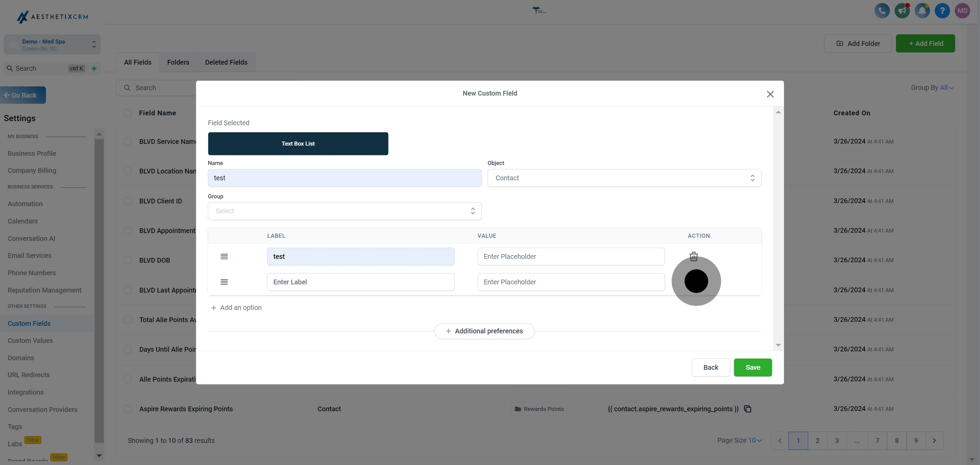
Task: Tick the Aspire Rewards Expiring Points checkbox
Action: [x=128, y=409]
